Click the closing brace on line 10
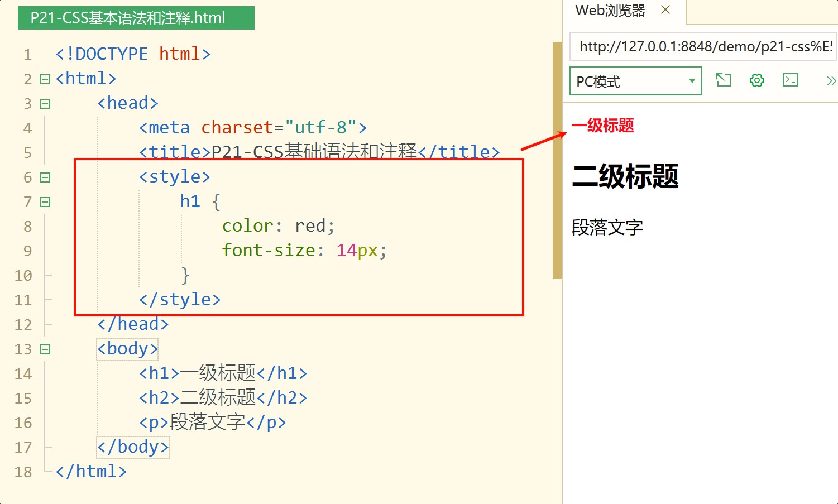 [185, 275]
